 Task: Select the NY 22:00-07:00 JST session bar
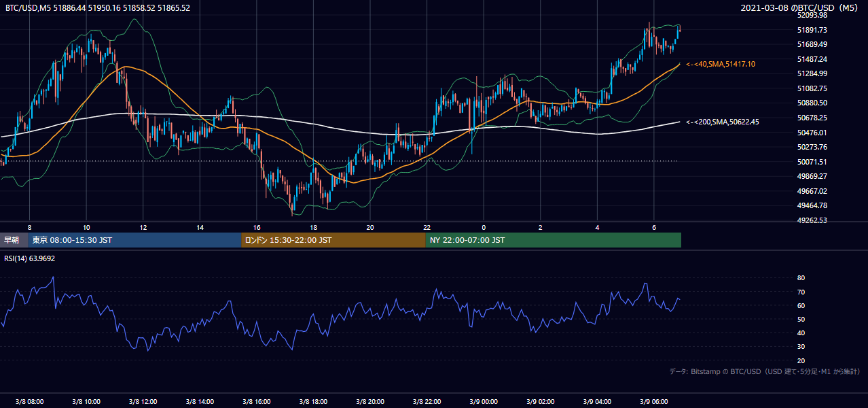[x=554, y=240]
